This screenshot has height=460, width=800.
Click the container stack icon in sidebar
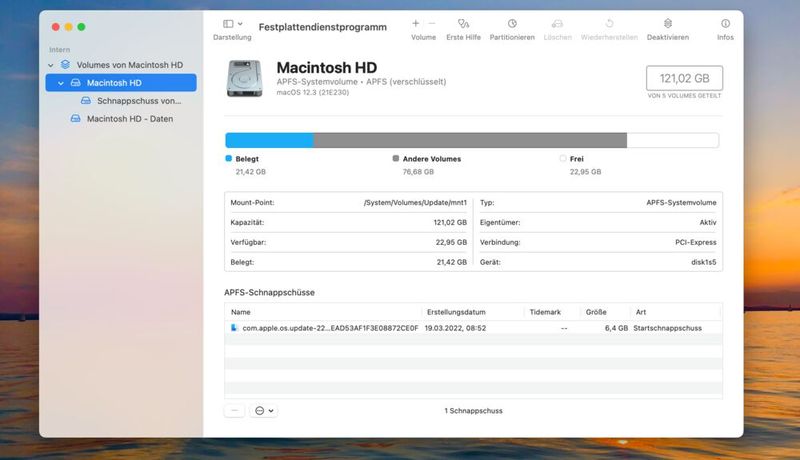[65, 65]
